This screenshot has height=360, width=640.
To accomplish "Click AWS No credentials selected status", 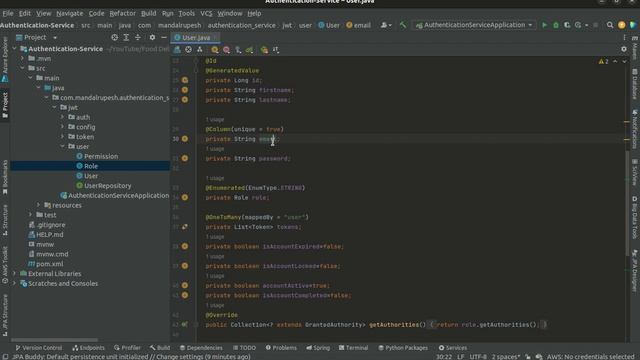I will pyautogui.click(x=590, y=356).
